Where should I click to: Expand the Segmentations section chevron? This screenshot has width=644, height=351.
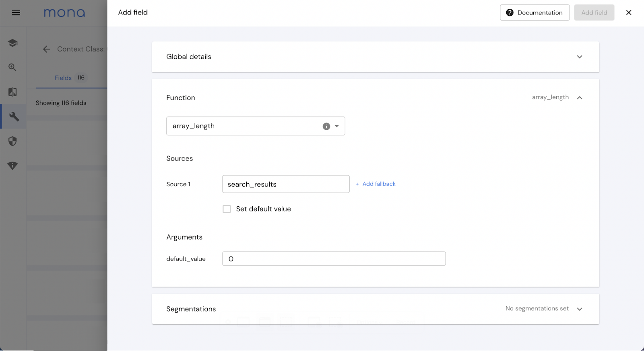click(580, 309)
